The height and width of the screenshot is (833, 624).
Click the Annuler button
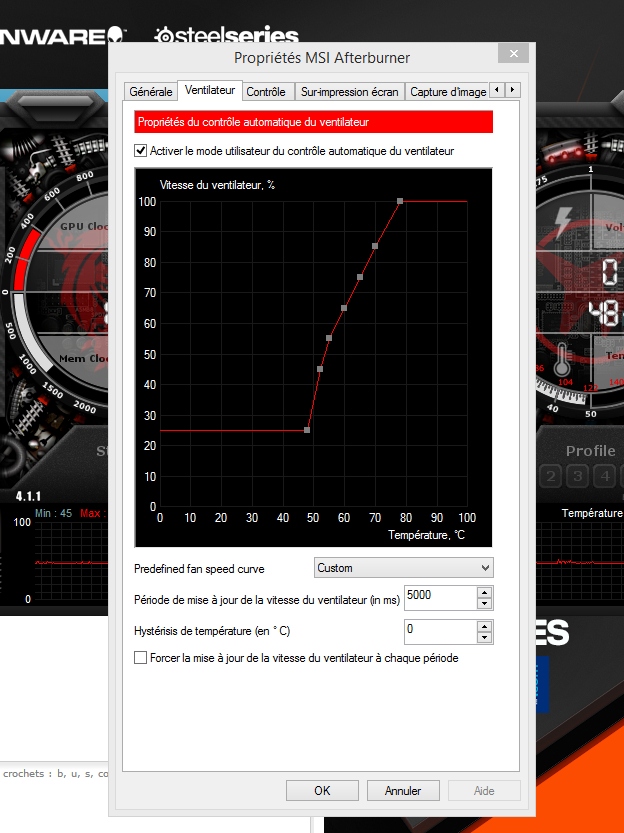pos(403,790)
